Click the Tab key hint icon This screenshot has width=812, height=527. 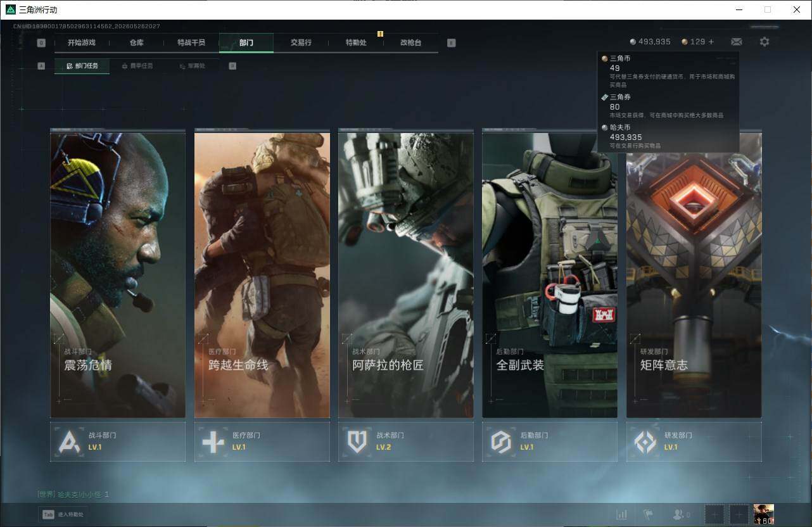pos(48,514)
